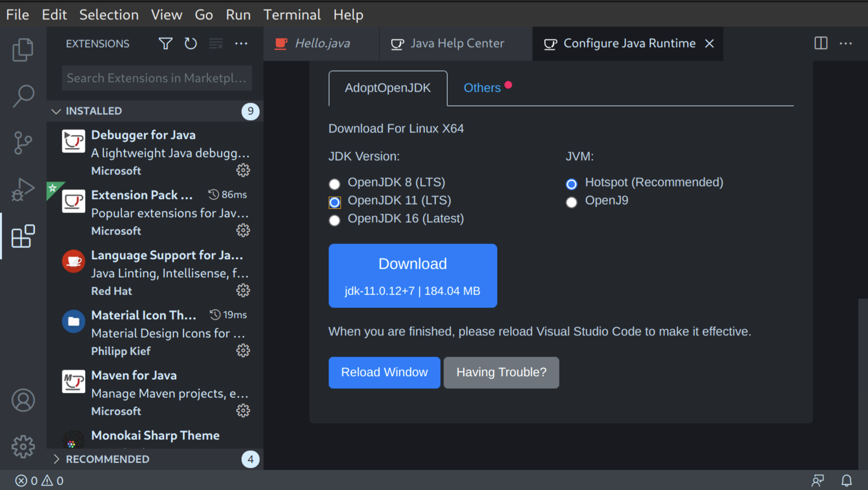Screen dimensions: 868x490
Task: Click the feedback icon in status bar
Action: click(x=818, y=481)
